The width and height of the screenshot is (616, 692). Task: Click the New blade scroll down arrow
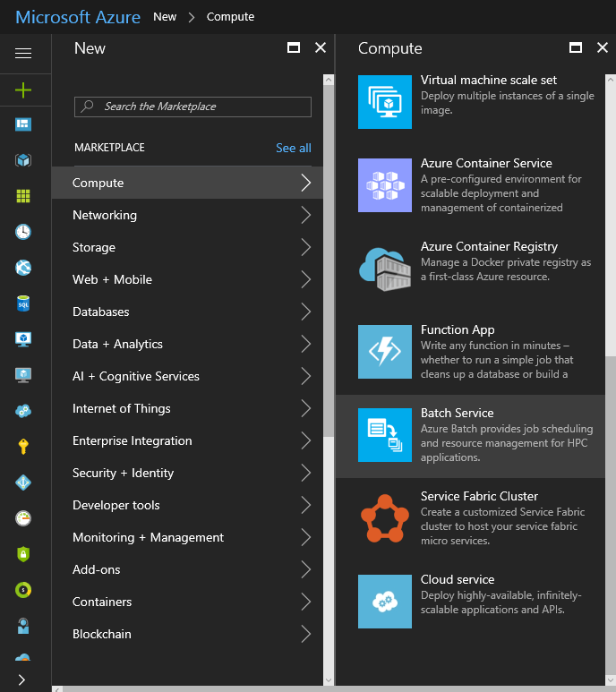click(x=329, y=680)
